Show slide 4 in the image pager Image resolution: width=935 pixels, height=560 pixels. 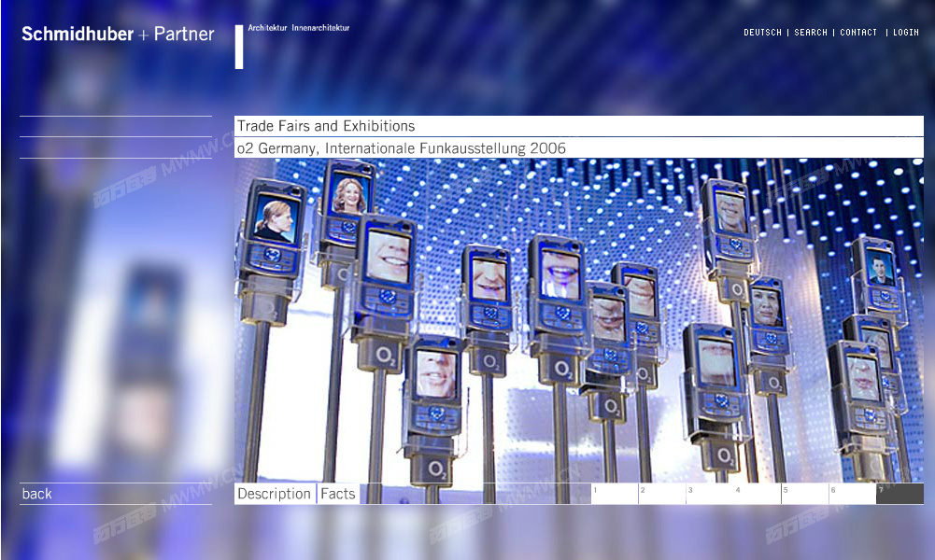point(758,494)
